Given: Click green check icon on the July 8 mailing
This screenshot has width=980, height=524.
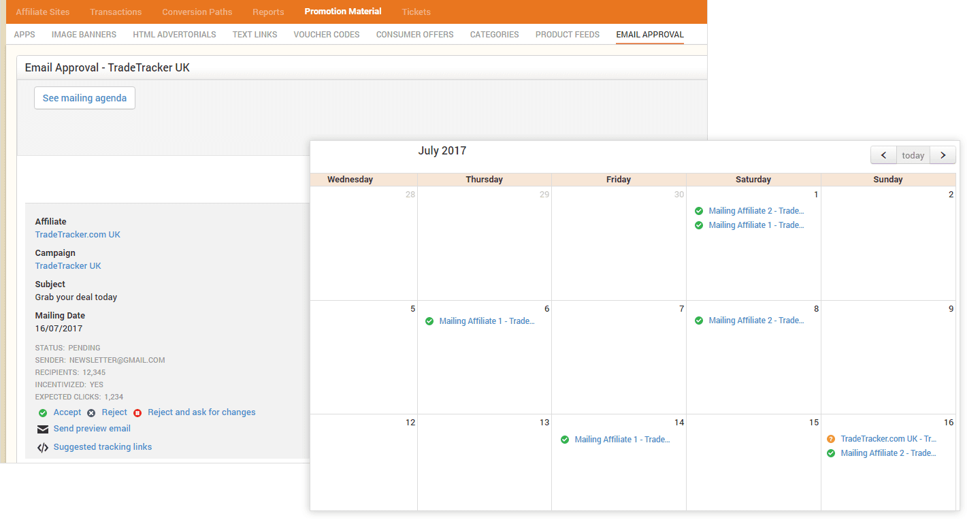Looking at the screenshot, I should (699, 321).
